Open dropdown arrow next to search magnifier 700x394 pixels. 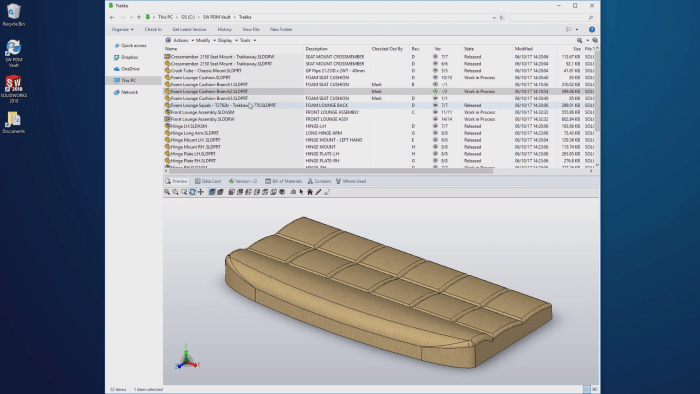[588, 40]
